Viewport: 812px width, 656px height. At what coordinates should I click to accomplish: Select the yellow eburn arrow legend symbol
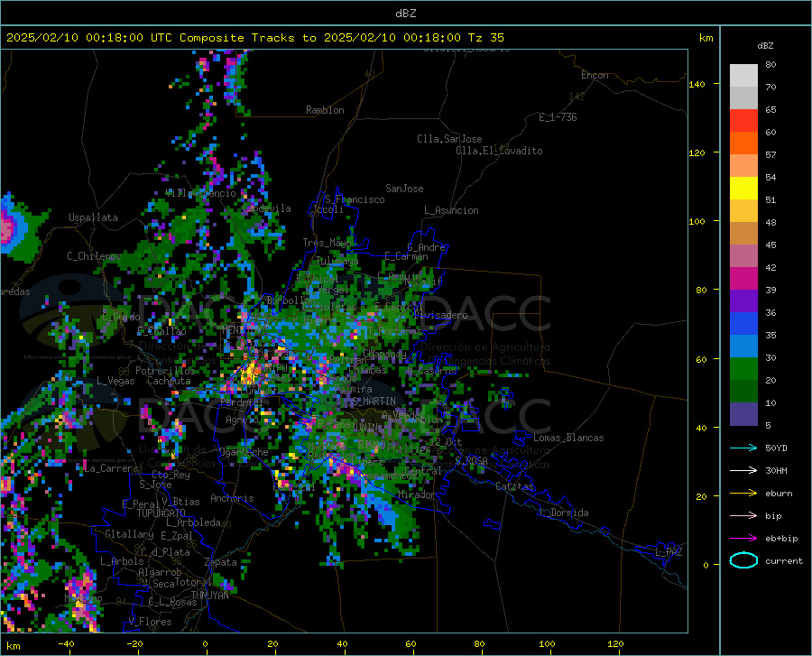[x=743, y=493]
